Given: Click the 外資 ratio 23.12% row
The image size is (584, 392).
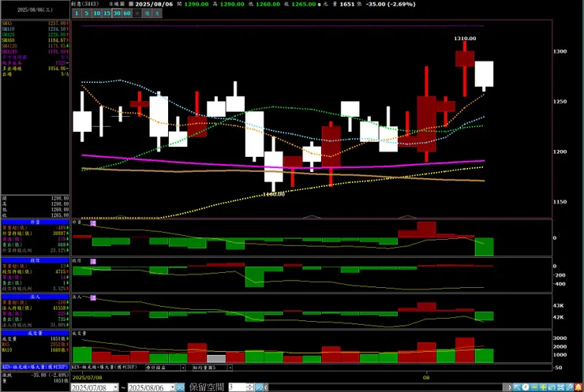Looking at the screenshot, I should point(35,250).
